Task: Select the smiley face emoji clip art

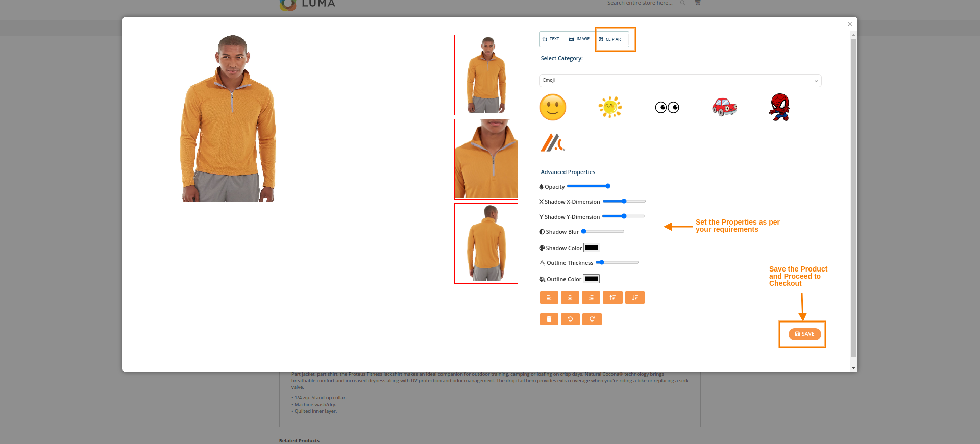Action: [x=553, y=107]
